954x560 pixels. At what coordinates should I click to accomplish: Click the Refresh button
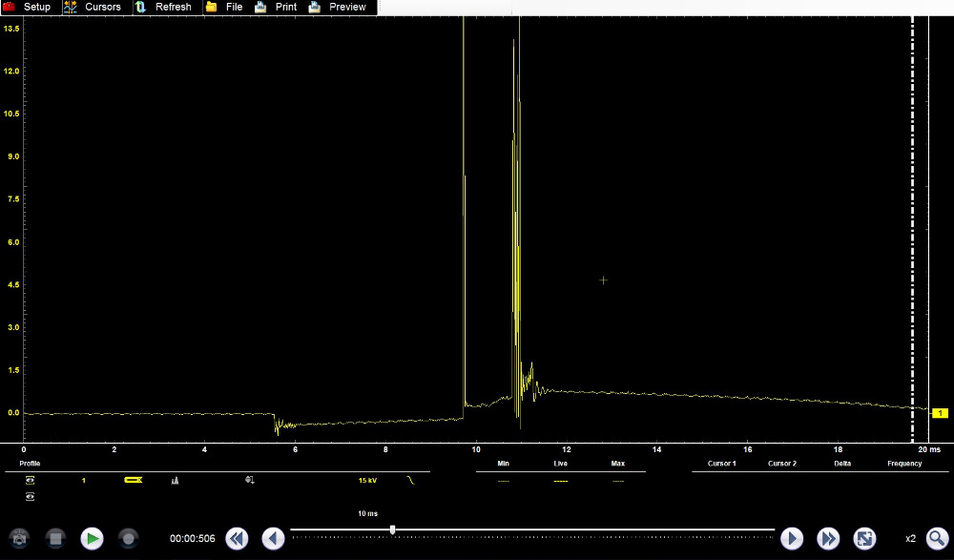[164, 7]
